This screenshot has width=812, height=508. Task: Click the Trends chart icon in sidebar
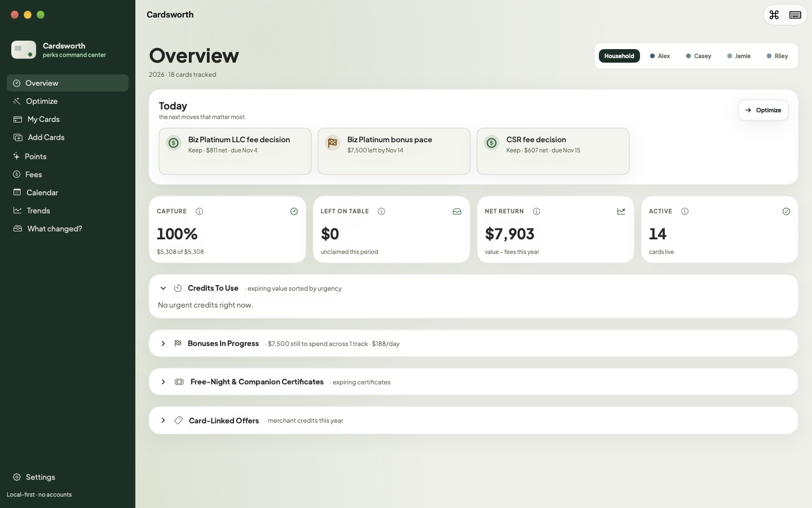(17, 211)
